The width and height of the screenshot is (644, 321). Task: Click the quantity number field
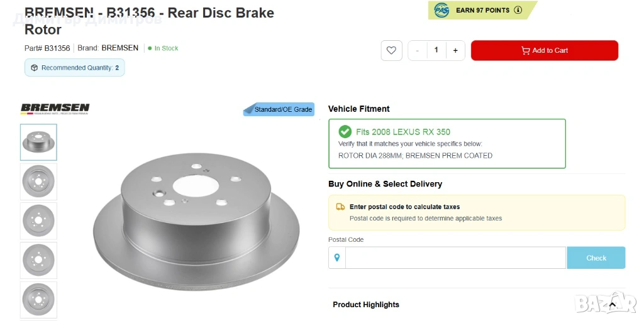click(x=436, y=50)
